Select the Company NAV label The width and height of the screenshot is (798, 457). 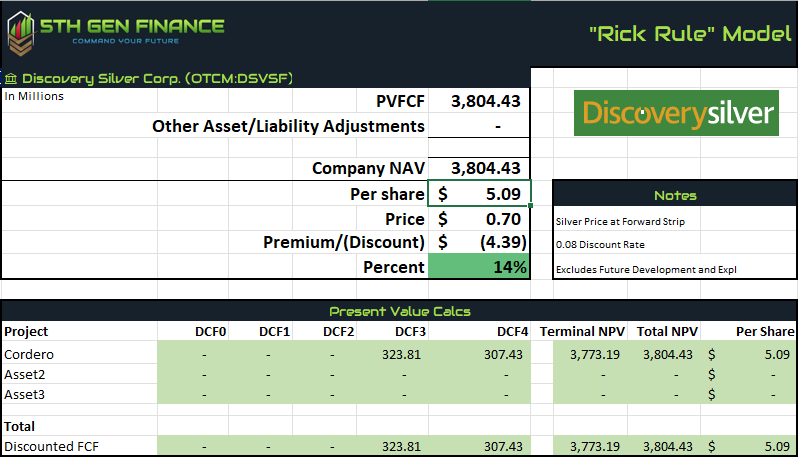(368, 168)
